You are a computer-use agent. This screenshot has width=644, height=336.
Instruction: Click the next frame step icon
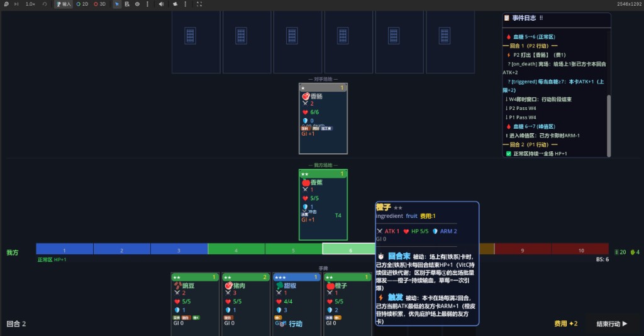(16, 4)
